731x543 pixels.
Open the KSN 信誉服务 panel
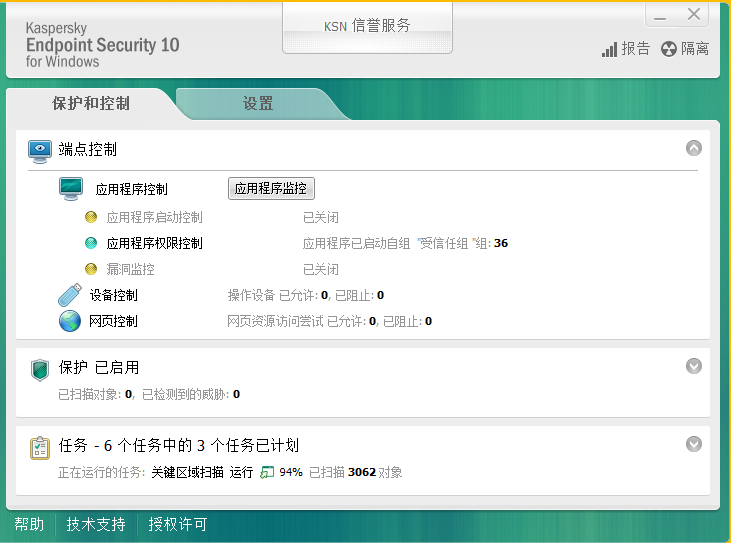367,28
